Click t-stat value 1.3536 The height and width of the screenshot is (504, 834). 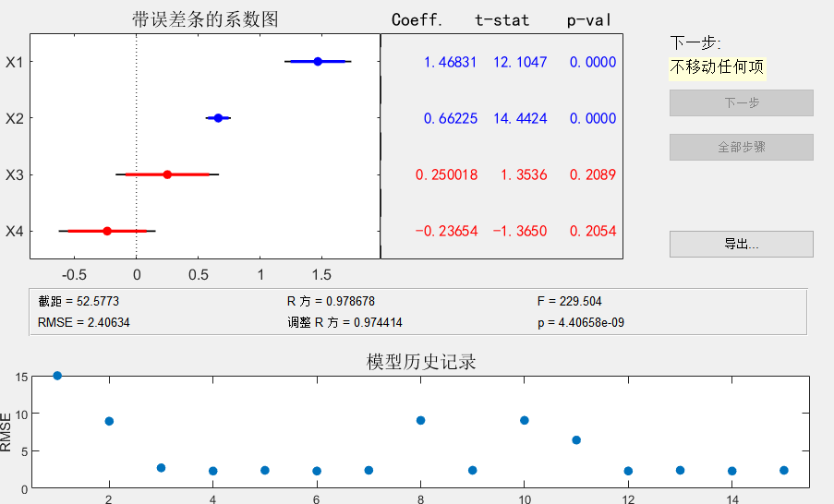524,174
